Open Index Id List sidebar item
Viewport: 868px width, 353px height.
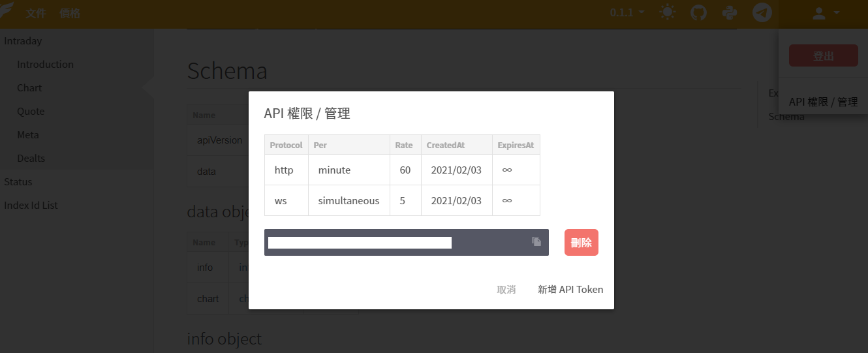click(31, 205)
